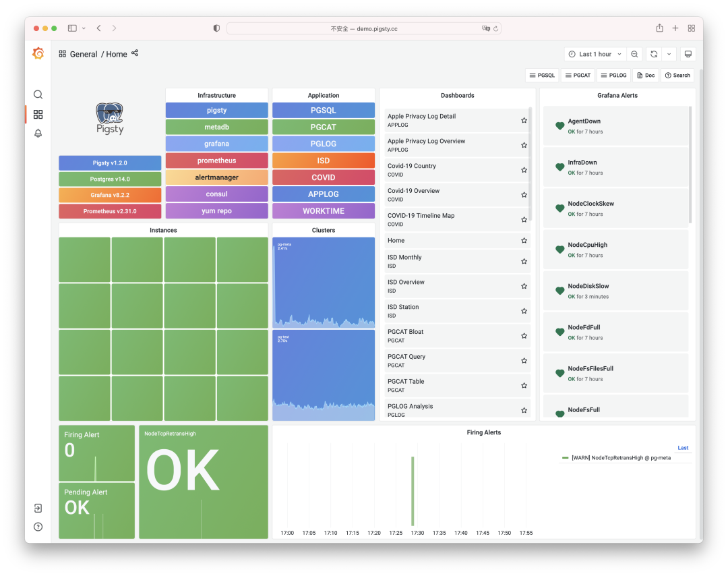Screen dimensions: 728x576
Task: Open the Doc link in top bar
Action: [645, 76]
